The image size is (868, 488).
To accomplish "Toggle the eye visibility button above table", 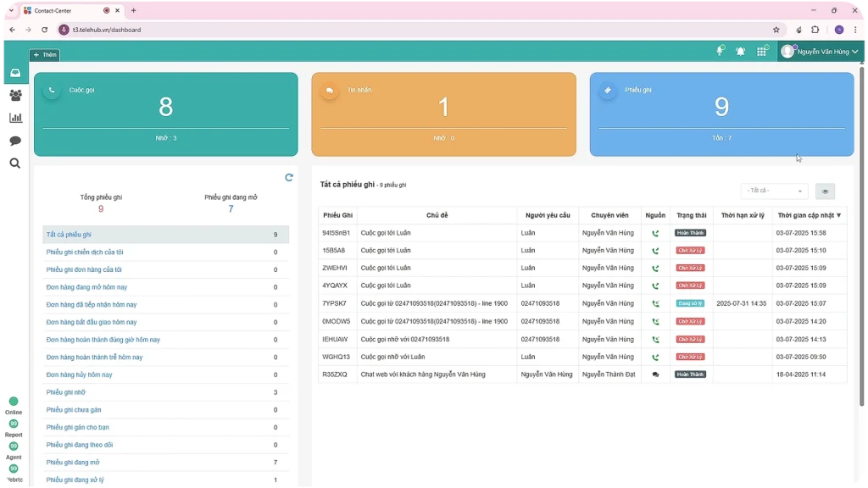I will coord(825,191).
